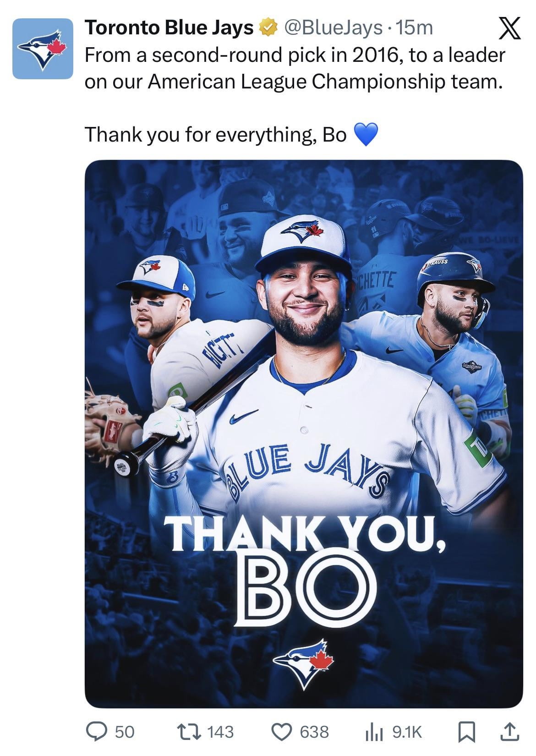Open the Thank You, Bo image
This screenshot has height=756, width=536.
click(x=304, y=433)
